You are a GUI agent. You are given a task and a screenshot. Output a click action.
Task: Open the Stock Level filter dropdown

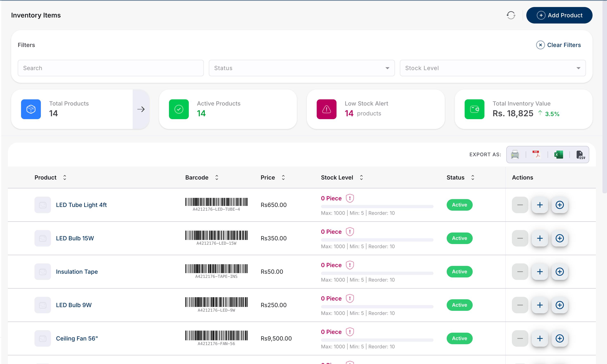pyautogui.click(x=493, y=68)
